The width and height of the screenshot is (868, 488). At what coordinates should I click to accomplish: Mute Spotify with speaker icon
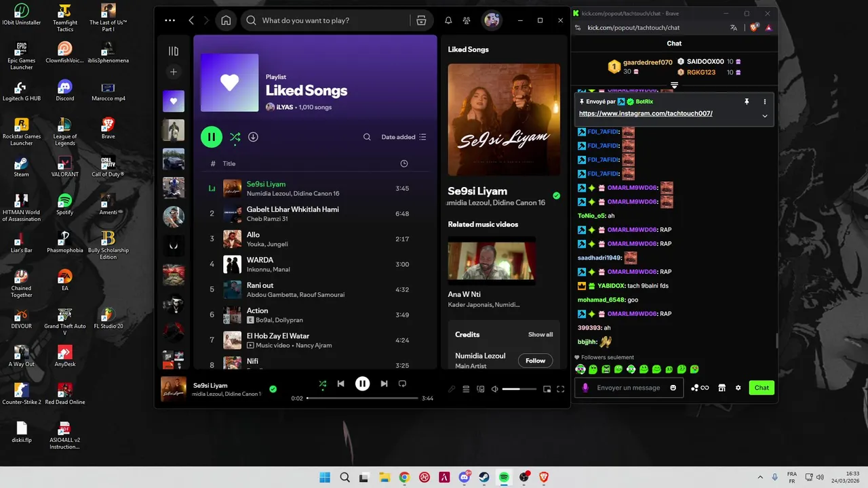[495, 389]
